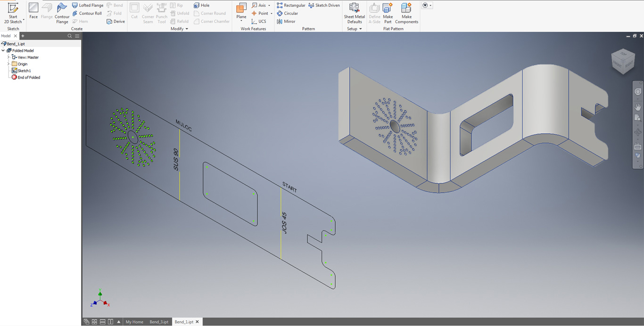Add a new browser panel tab
This screenshot has height=326, width=644.
(x=23, y=36)
